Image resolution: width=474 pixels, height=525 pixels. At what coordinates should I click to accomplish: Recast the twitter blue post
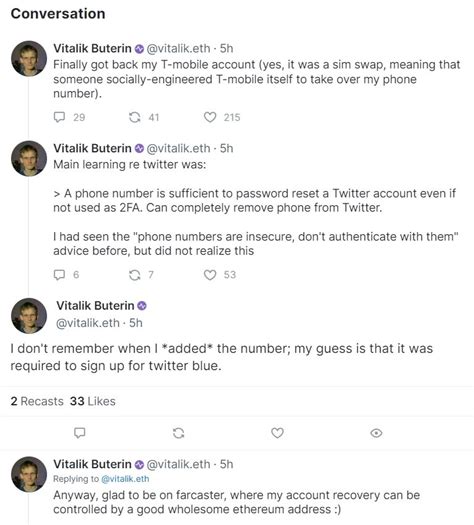pos(178,433)
